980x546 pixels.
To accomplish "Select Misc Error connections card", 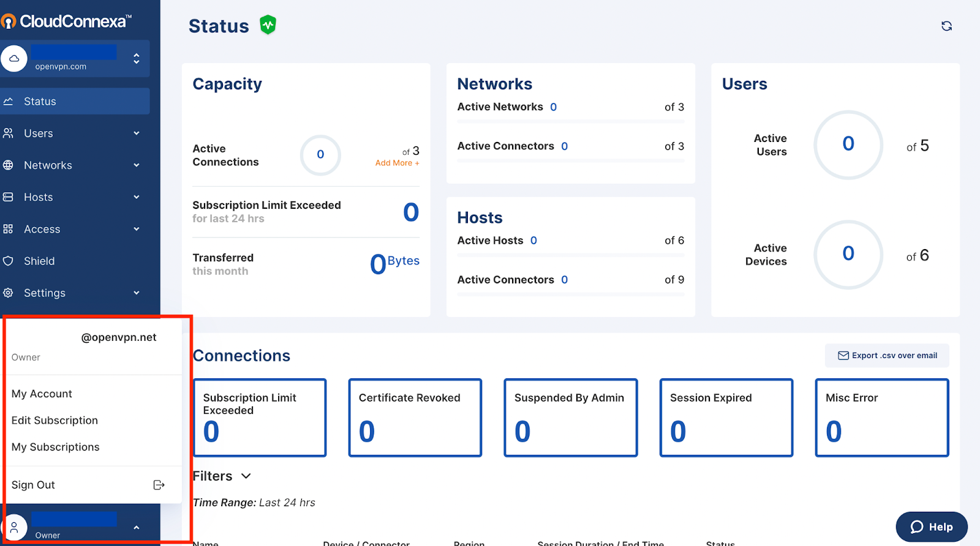I will [x=882, y=418].
